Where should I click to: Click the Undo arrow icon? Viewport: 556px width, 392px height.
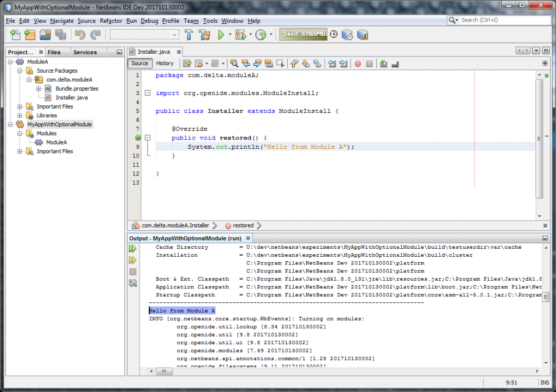coord(80,35)
